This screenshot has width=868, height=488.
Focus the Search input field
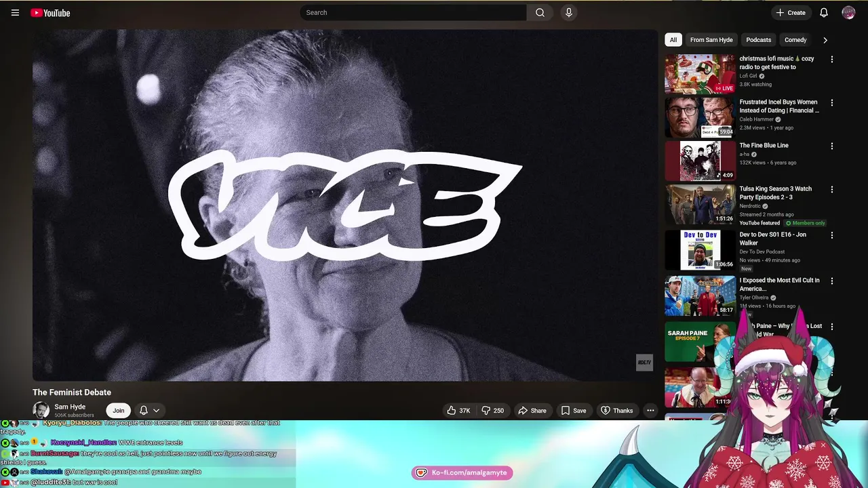coord(413,12)
